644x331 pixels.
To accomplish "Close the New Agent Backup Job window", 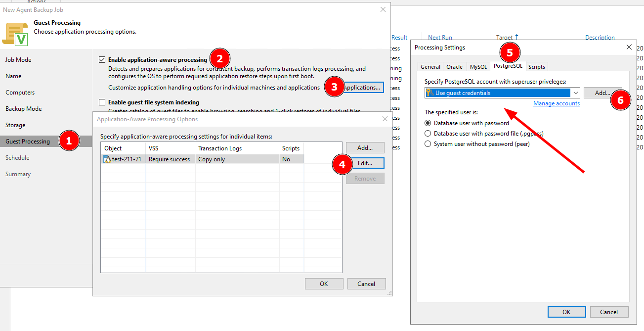I will (x=383, y=9).
